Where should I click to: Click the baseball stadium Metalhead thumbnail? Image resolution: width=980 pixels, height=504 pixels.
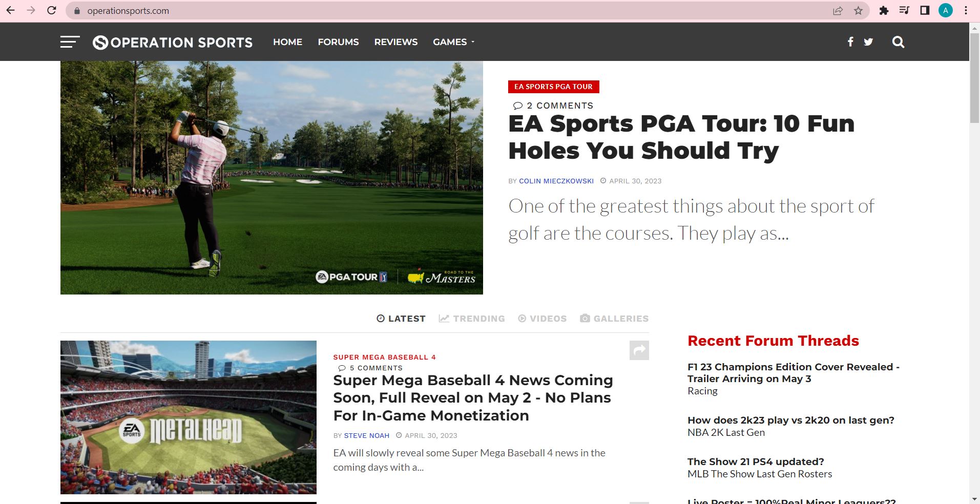pyautogui.click(x=189, y=417)
